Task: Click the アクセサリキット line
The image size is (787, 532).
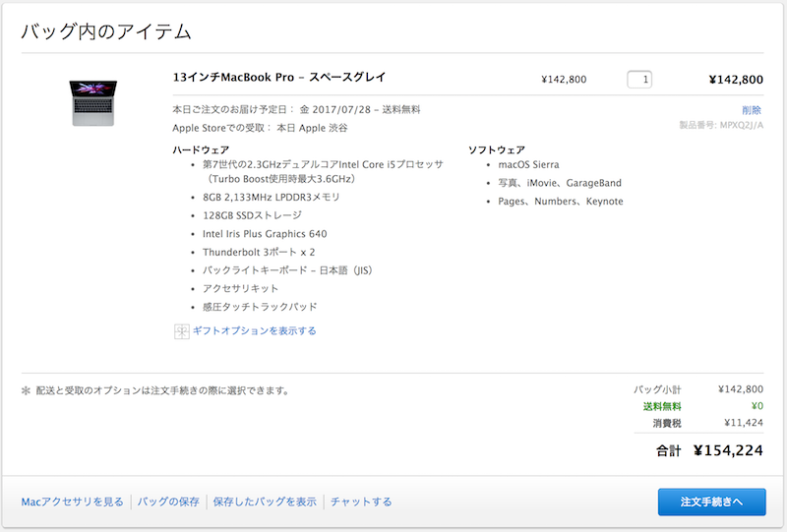Action: tap(240, 288)
